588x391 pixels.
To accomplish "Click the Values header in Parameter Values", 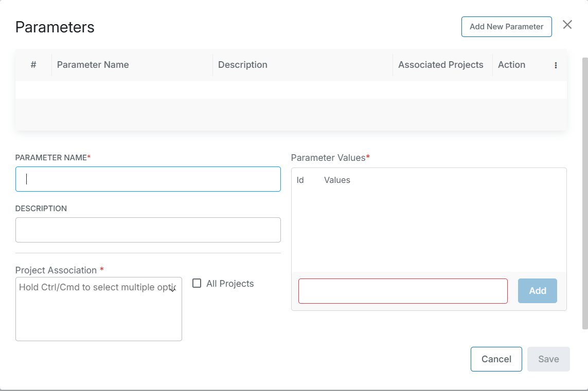I will pos(337,180).
